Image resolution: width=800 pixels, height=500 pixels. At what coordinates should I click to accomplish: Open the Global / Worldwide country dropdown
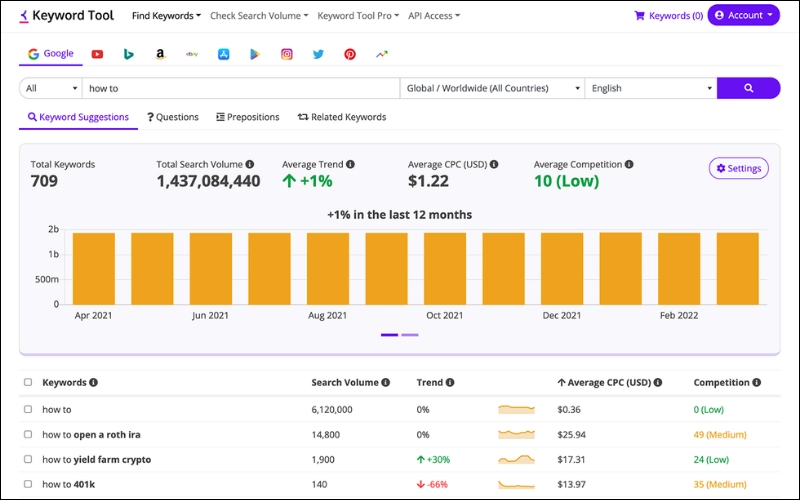(x=492, y=88)
